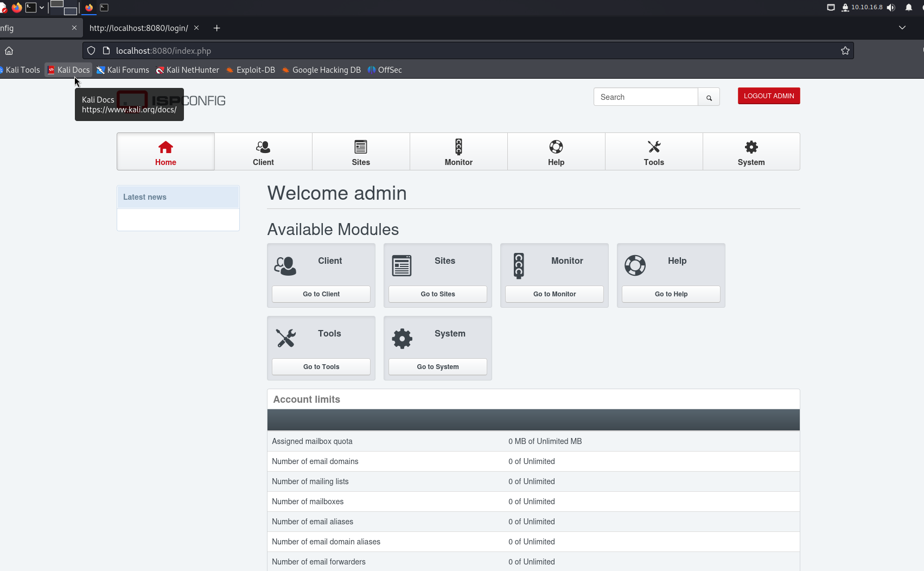
Task: Open the dropdown arrow beside the panel terminal launcher
Action: click(x=42, y=8)
